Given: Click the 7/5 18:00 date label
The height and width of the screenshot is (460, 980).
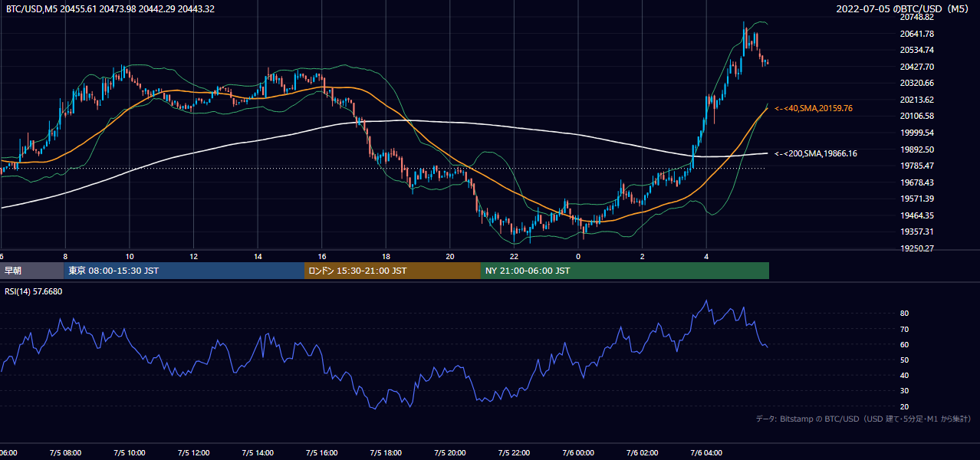Looking at the screenshot, I should [x=386, y=453].
